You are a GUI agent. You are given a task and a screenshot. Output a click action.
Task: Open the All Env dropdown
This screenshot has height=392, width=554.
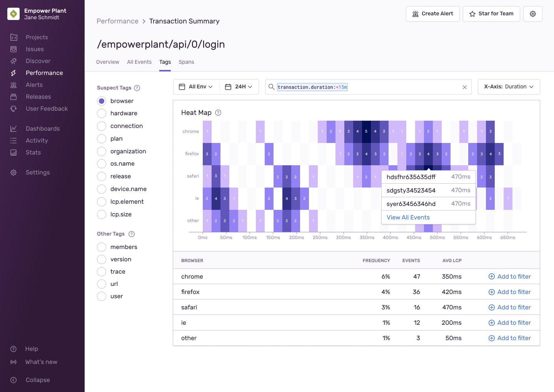point(196,87)
